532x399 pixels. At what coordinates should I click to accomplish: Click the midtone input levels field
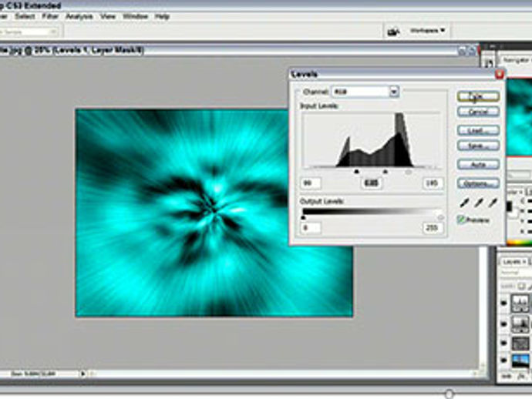tap(371, 183)
